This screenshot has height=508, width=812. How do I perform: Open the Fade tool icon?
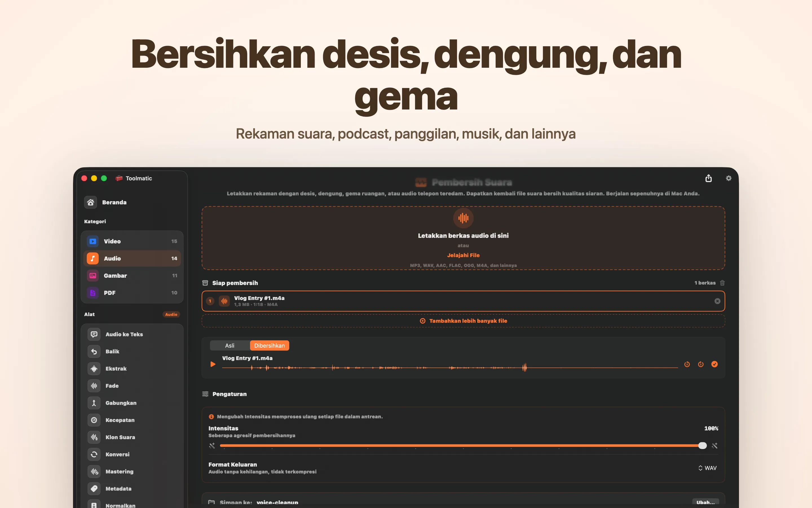(94, 386)
